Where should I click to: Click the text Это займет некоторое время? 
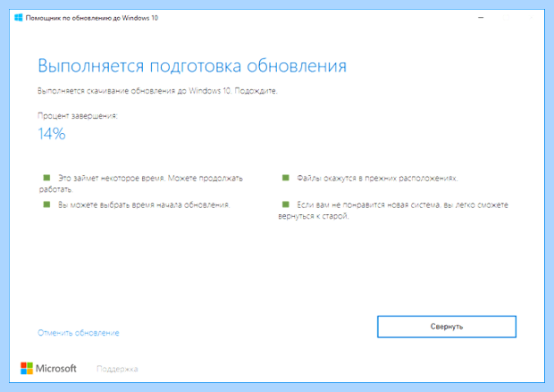point(112,179)
